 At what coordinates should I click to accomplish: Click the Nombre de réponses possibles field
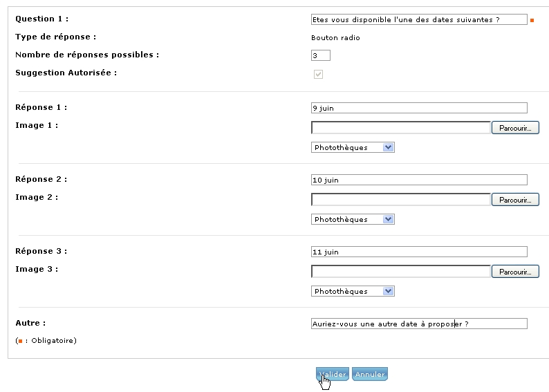click(320, 55)
